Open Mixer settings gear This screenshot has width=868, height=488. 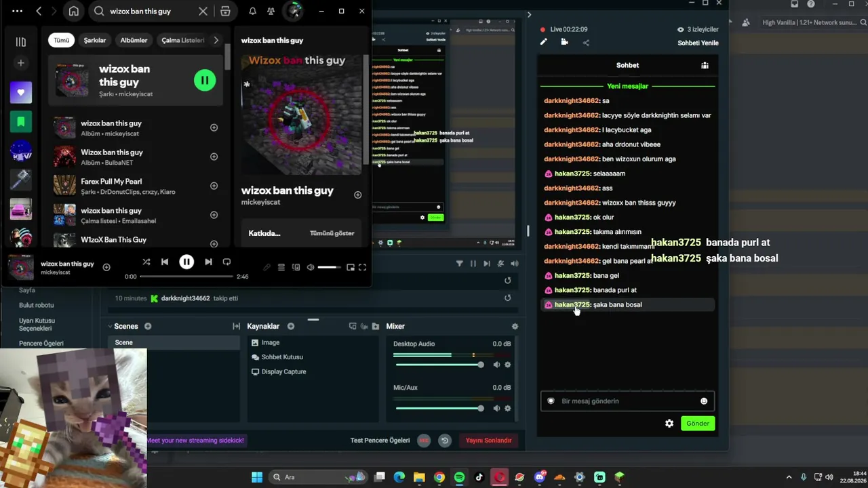515,326
